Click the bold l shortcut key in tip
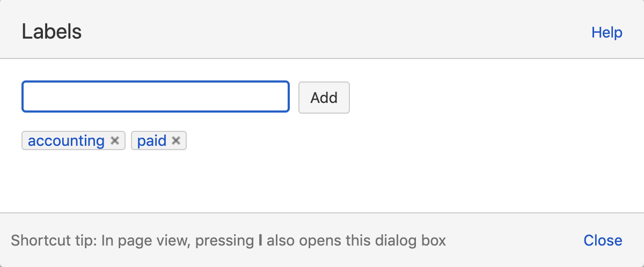Viewport: 644px width, 267px height. coord(260,240)
